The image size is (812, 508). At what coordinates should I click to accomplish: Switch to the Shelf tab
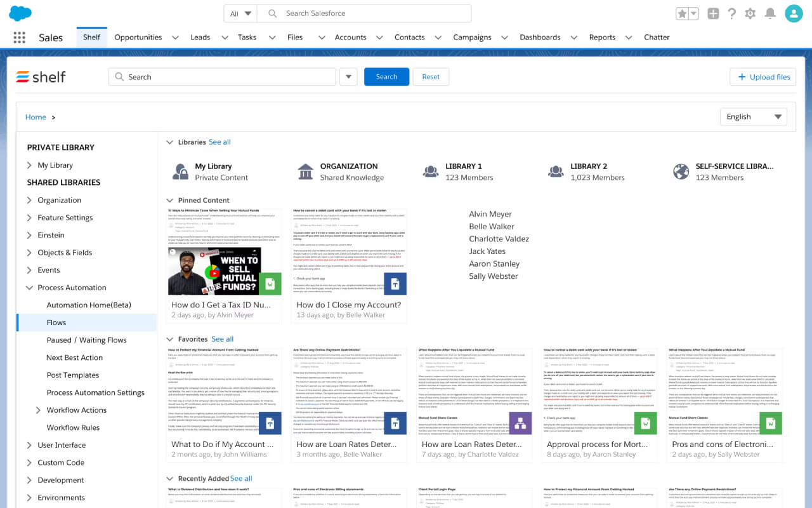coord(91,37)
